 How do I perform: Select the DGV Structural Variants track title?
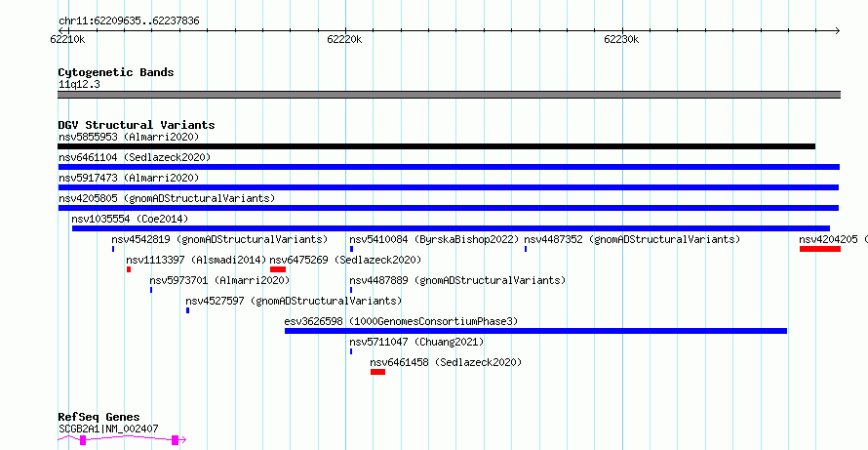pyautogui.click(x=137, y=125)
